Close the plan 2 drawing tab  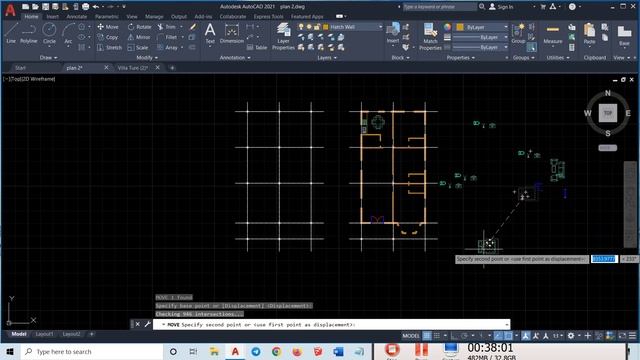click(106, 67)
